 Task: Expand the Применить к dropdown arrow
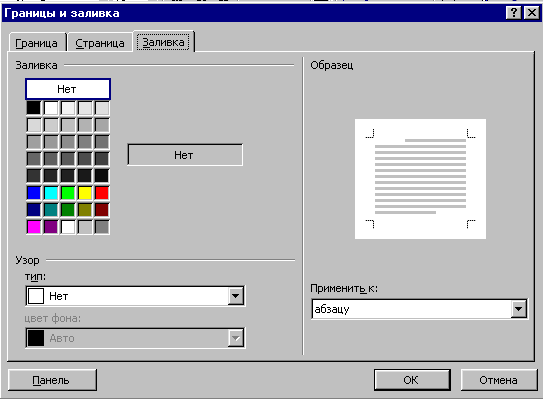point(518,309)
